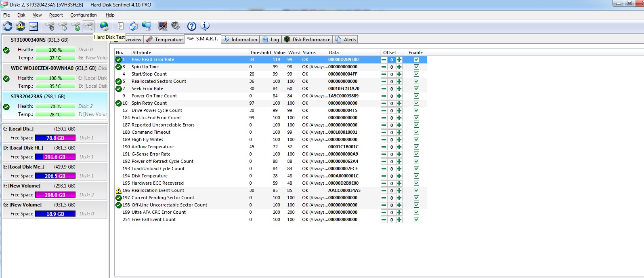Click the plus offset button for Power On Time Count
The image size is (644, 278).
pos(399,96)
